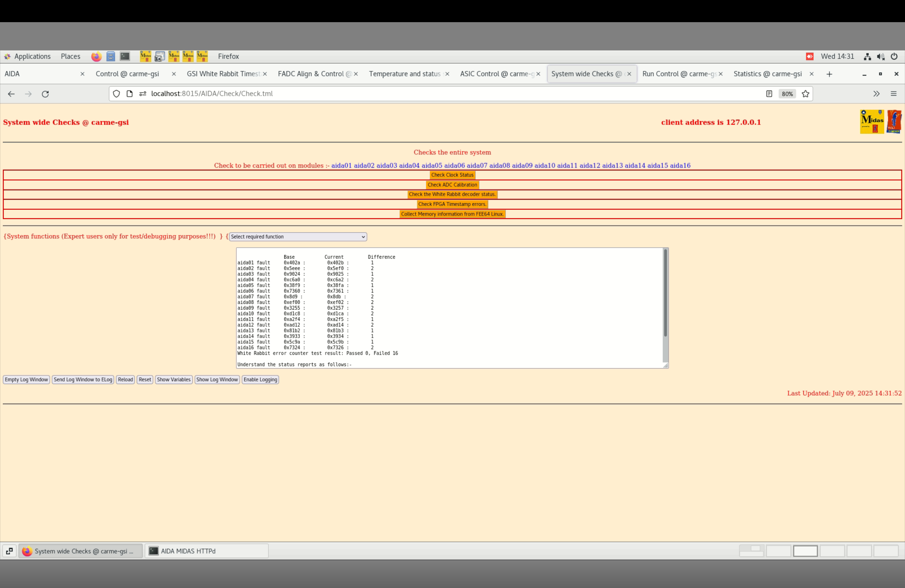This screenshot has height=588, width=905.
Task: Click the Firefox reload page icon
Action: (x=45, y=94)
